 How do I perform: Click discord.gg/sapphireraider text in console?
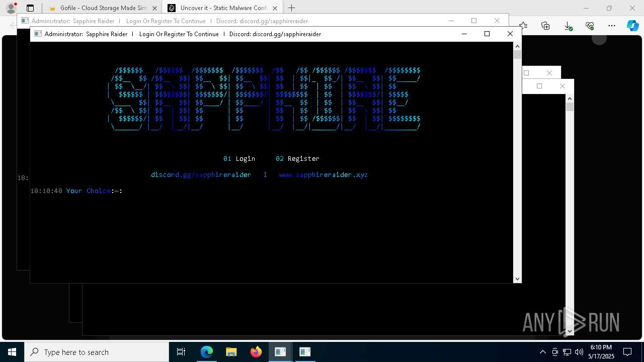(201, 174)
